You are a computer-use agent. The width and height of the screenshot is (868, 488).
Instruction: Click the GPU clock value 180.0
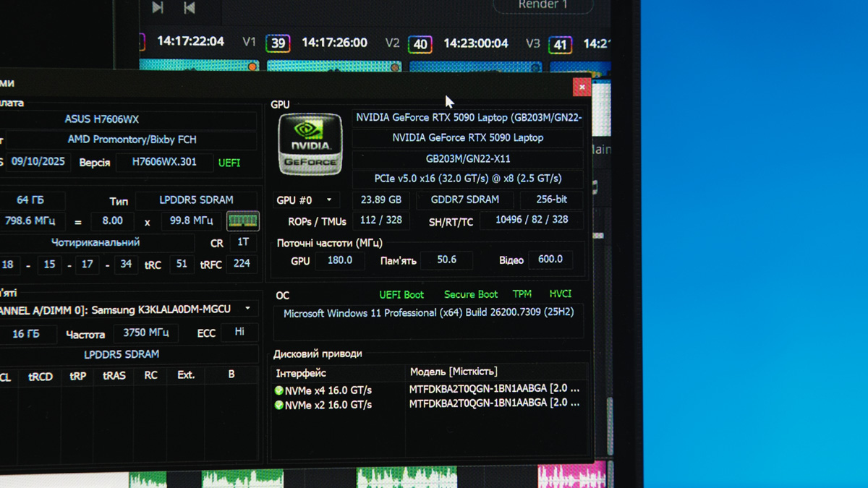[x=340, y=260]
